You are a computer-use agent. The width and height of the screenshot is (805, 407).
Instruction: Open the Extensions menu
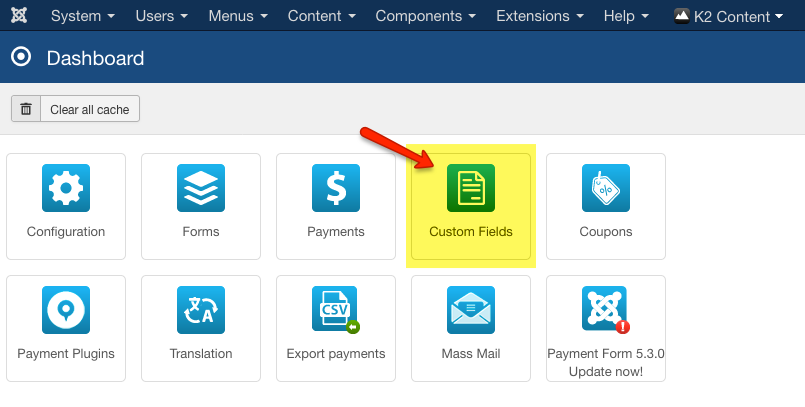tap(540, 16)
